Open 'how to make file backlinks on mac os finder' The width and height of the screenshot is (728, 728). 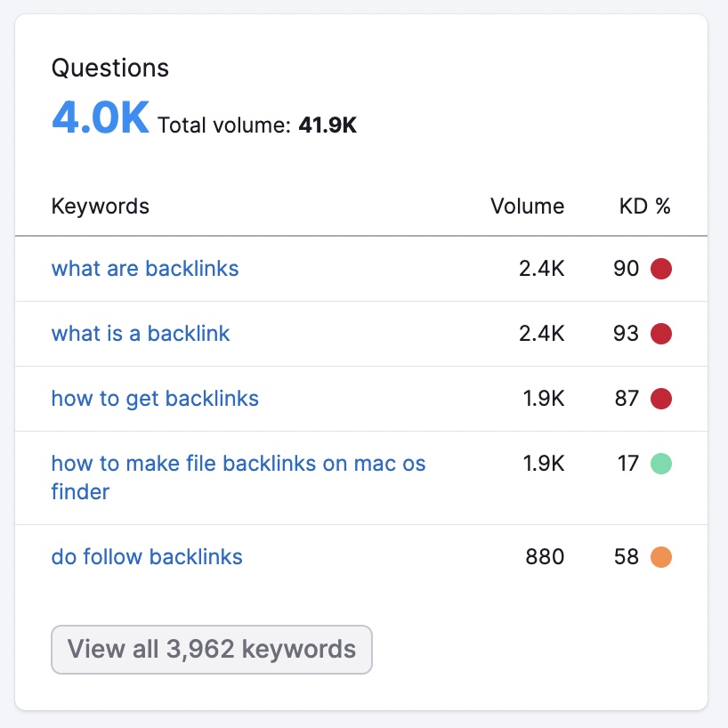click(239, 464)
